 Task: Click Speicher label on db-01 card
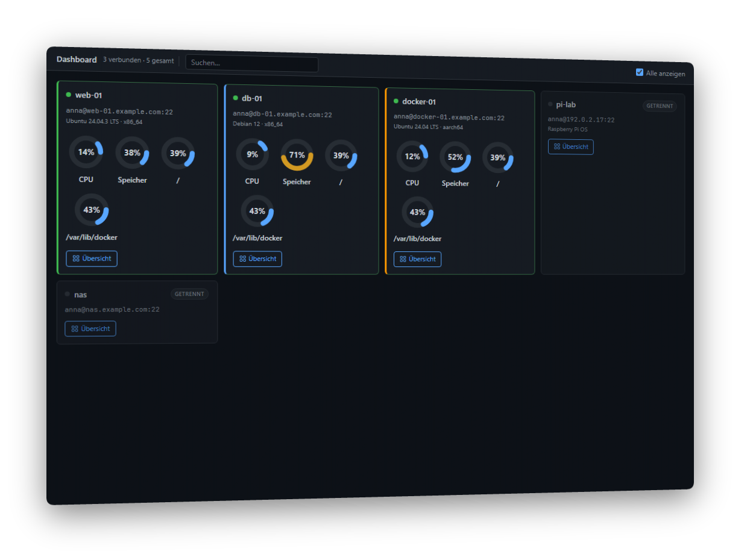pos(297,182)
